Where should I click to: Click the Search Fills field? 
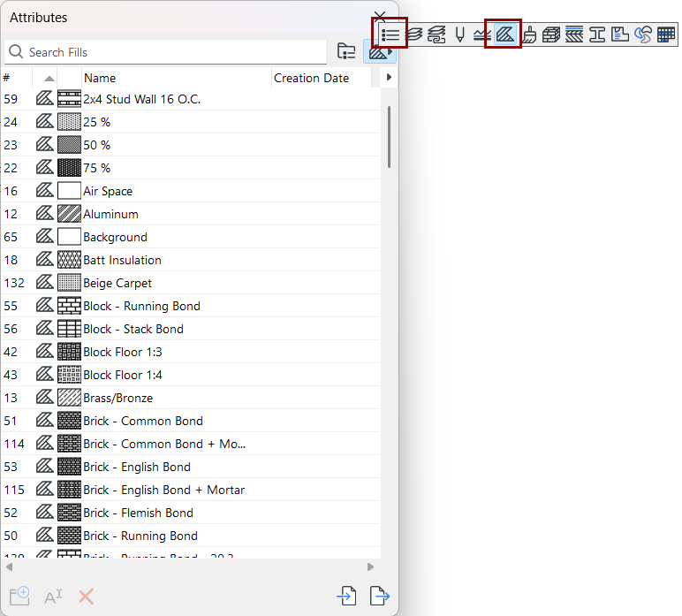(x=166, y=52)
